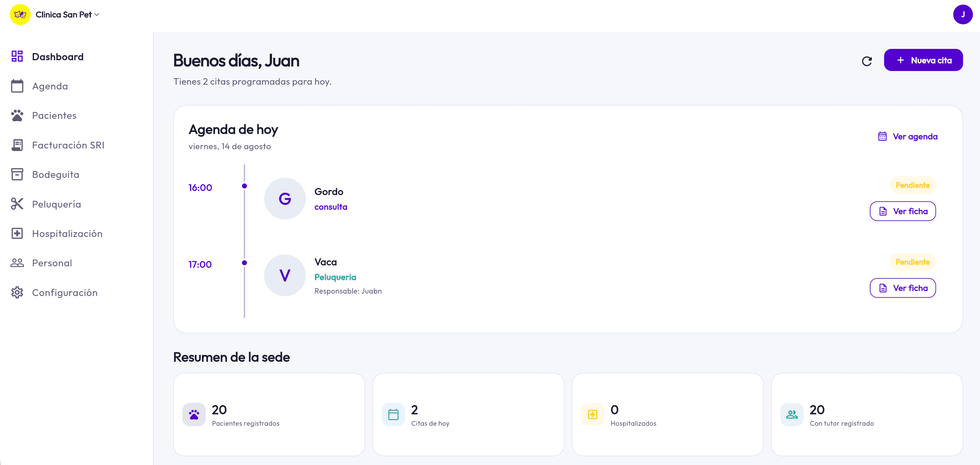This screenshot has width=980, height=465.
Task: Go to Agenda in the sidebar
Action: (x=50, y=86)
